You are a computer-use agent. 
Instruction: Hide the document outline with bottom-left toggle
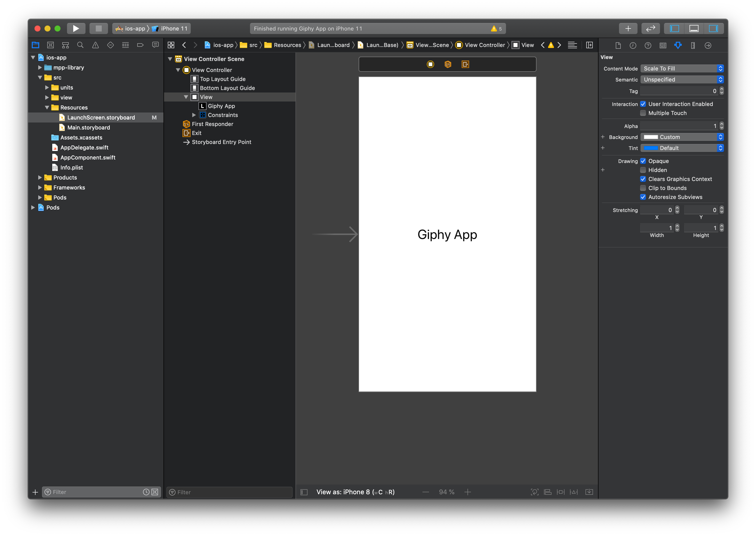[304, 492]
